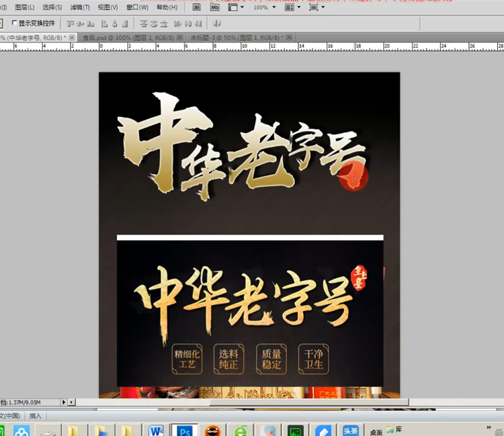
Task: Click align right edges icon
Action: click(125, 24)
